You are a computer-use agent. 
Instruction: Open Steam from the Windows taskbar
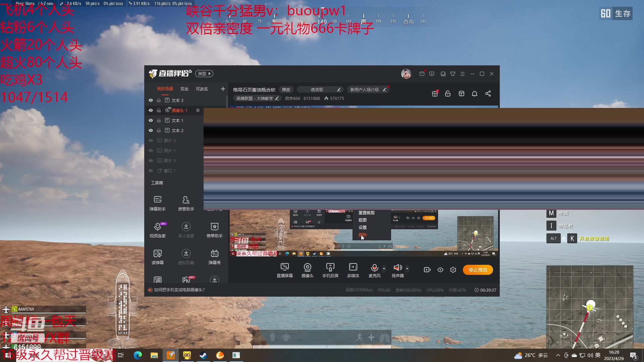[x=203, y=355]
